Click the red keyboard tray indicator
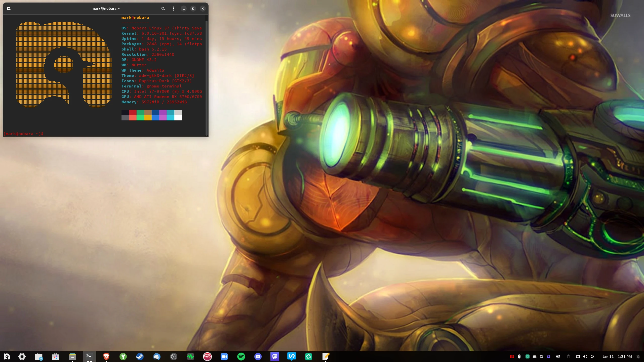Screen dimensions: 644x362 click(512, 356)
